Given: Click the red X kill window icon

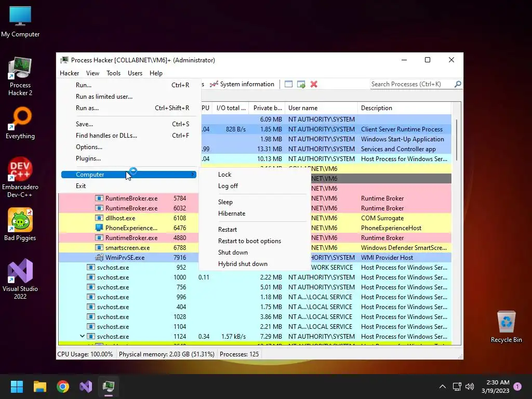Looking at the screenshot, I should [x=314, y=84].
